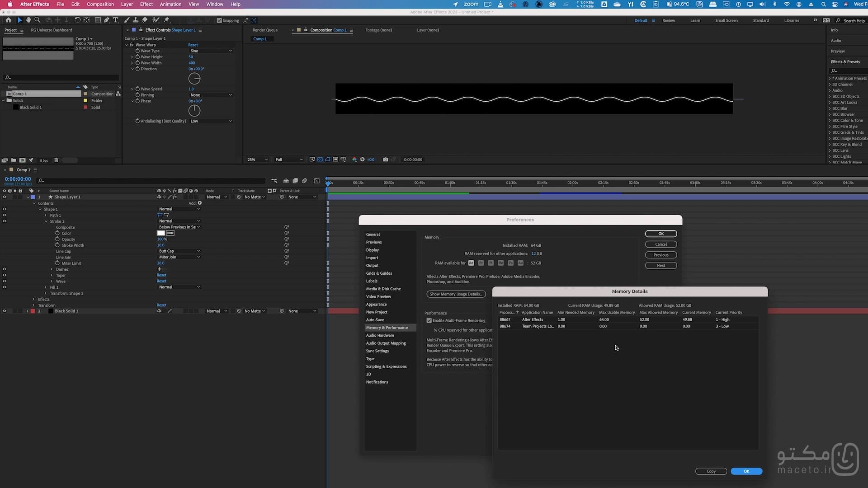Open viewer resolution Full dropdown
This screenshot has width=868, height=488.
[x=289, y=160]
